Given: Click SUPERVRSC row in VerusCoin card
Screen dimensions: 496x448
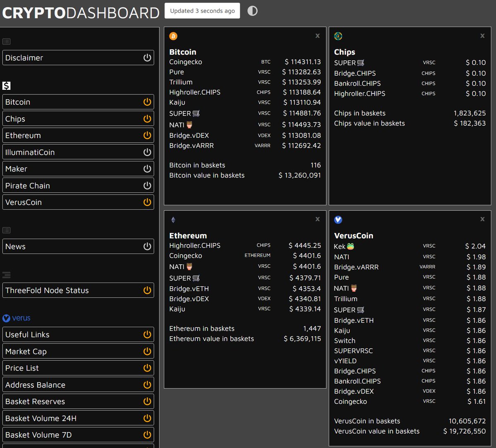Looking at the screenshot, I should (x=410, y=351).
